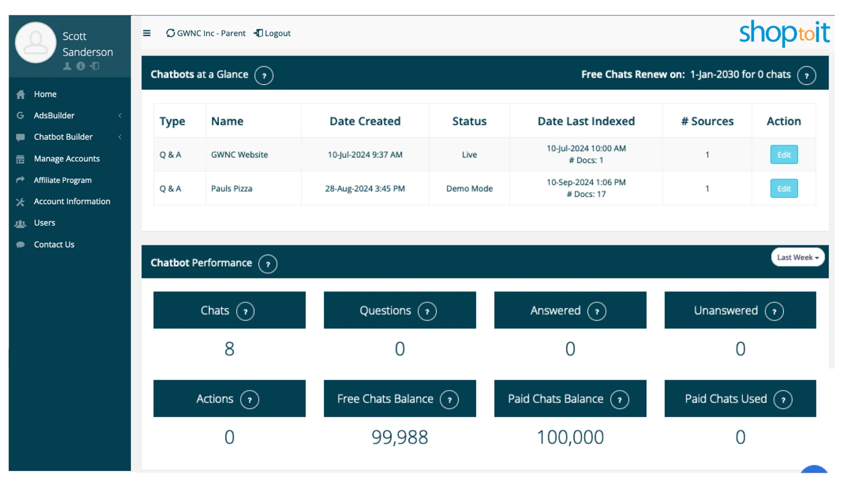Screen dimensions: 868x488
Task: Click the Chatbots at a Glance help icon
Action: (x=264, y=75)
